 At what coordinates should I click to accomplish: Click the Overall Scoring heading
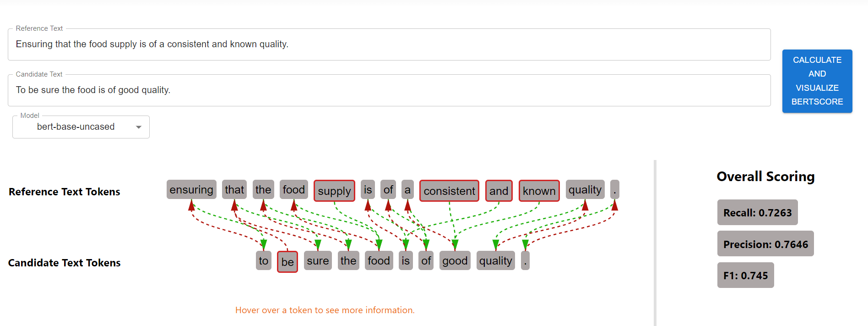click(x=765, y=177)
